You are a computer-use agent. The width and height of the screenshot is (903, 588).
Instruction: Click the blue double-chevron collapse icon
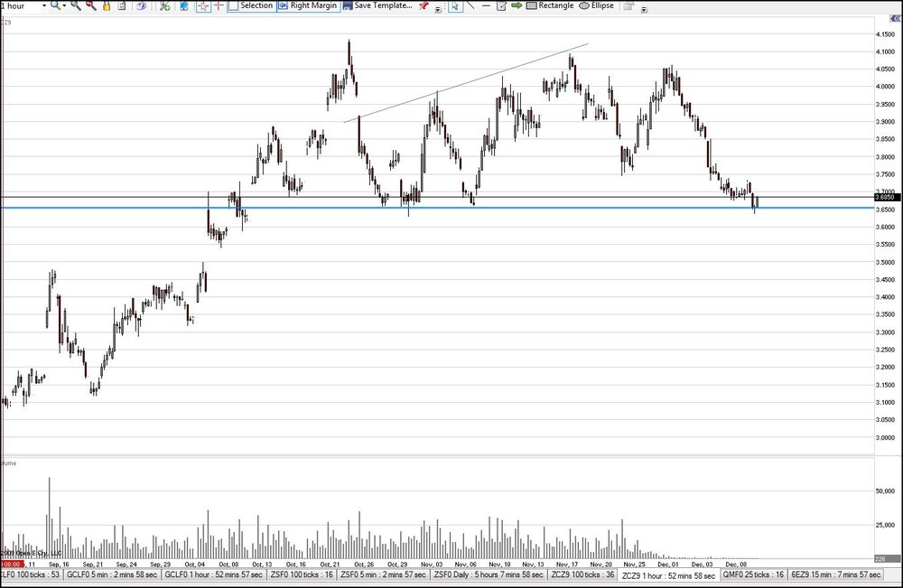click(x=896, y=18)
